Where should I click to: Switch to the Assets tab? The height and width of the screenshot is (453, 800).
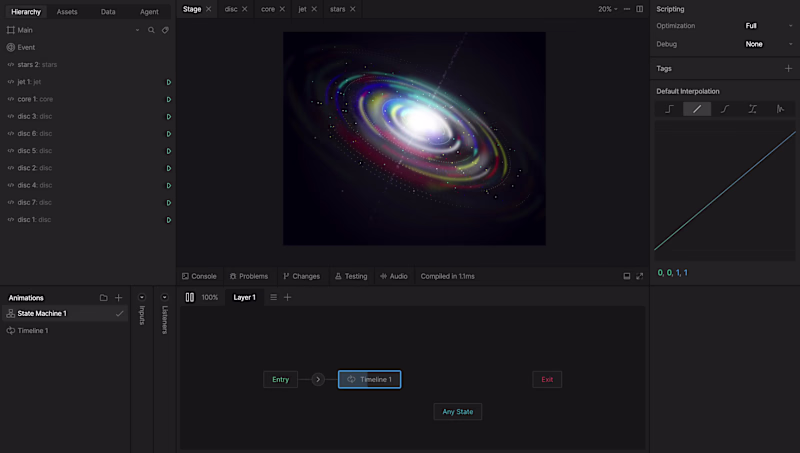click(67, 12)
